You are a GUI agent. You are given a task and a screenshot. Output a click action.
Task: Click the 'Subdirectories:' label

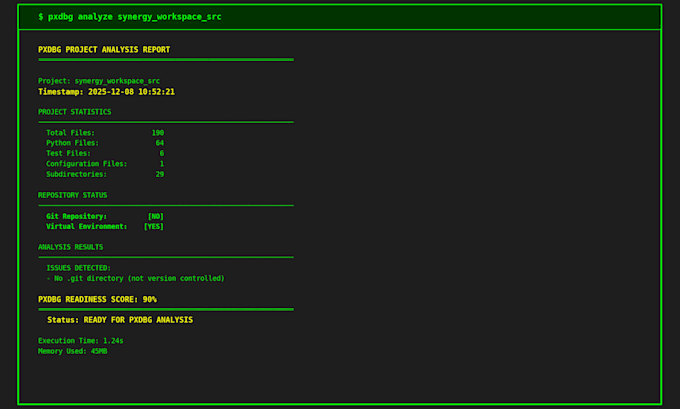coord(76,174)
